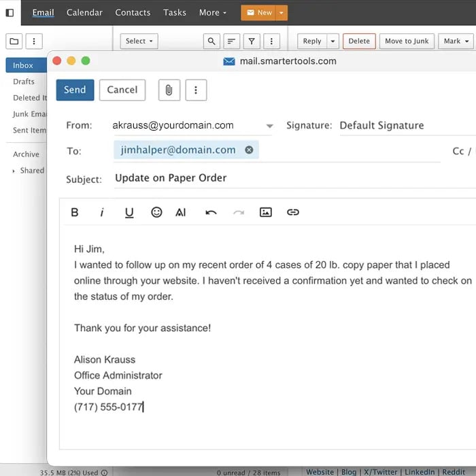Insert an image into the message
Screen dimensions: 476x476
pos(266,212)
